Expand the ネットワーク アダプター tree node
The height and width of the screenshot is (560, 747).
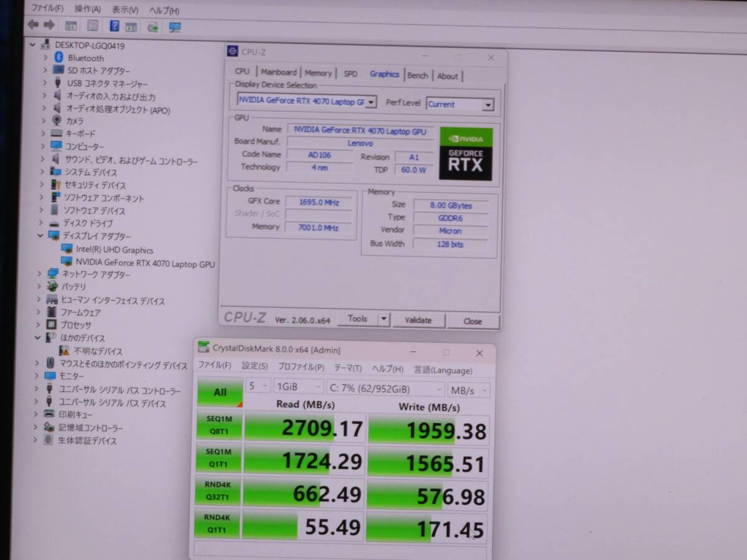coord(39,274)
